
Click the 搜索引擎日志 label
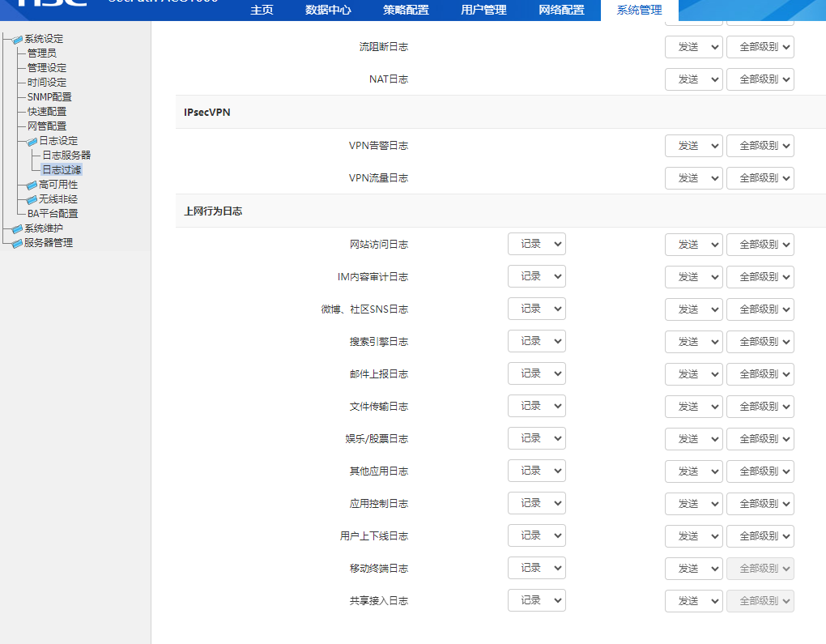click(379, 342)
